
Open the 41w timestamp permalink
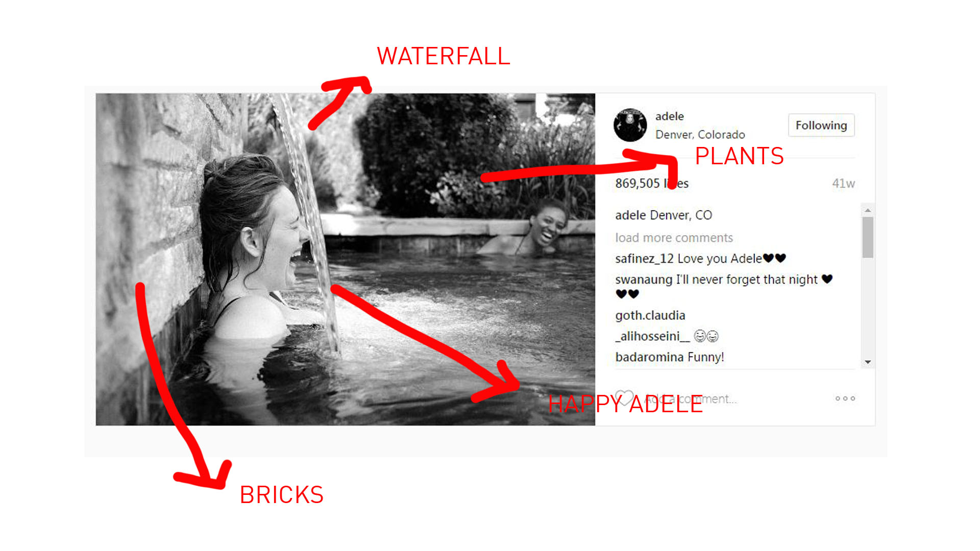pos(847,184)
